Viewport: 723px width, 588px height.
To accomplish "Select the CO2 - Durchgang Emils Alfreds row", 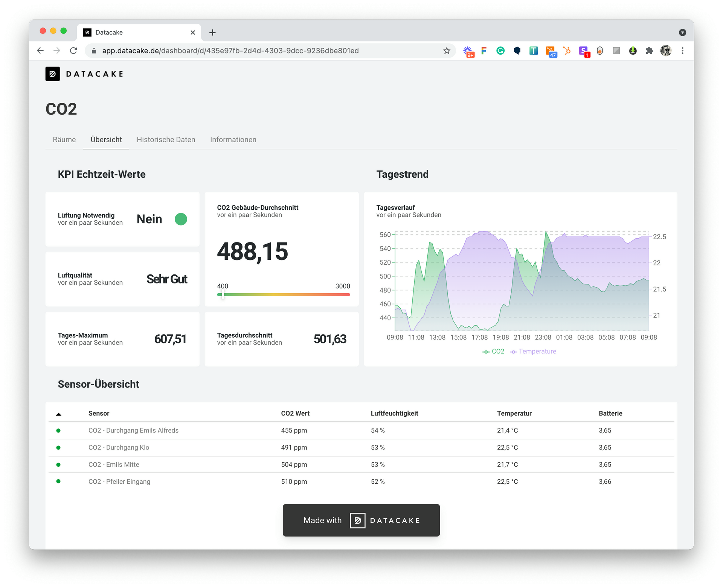I will coord(361,430).
